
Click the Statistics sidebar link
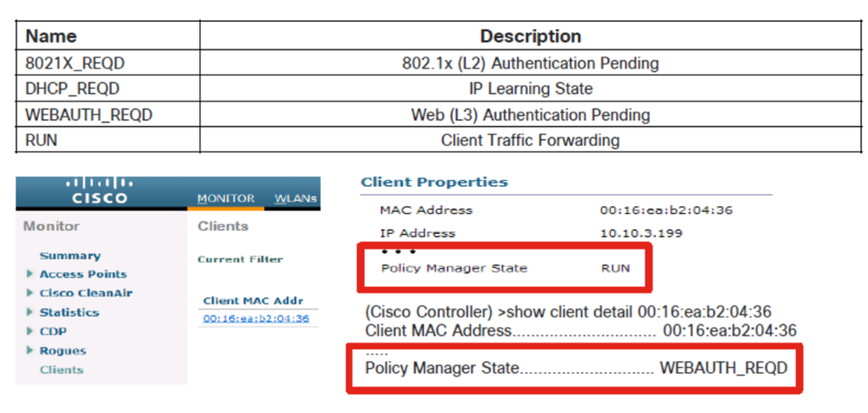tap(70, 312)
